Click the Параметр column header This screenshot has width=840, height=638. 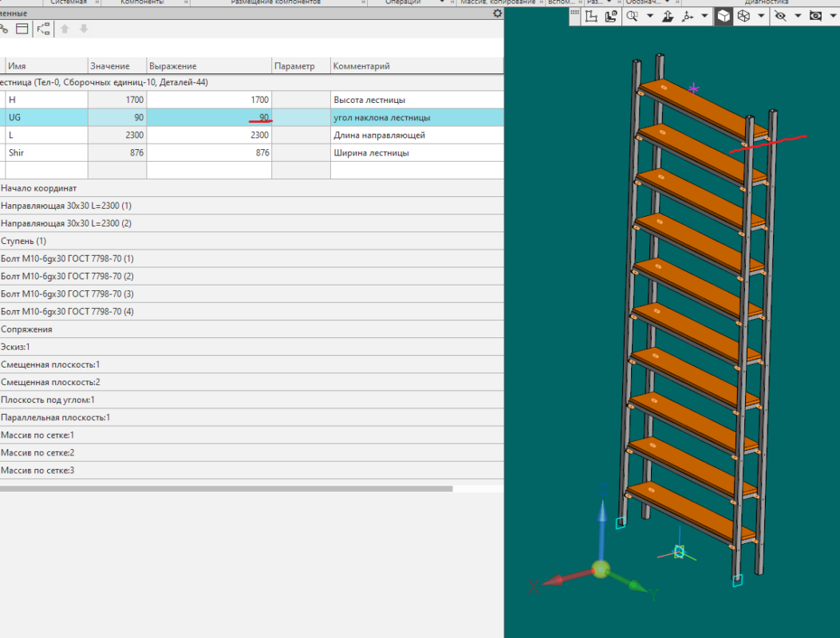coord(301,66)
